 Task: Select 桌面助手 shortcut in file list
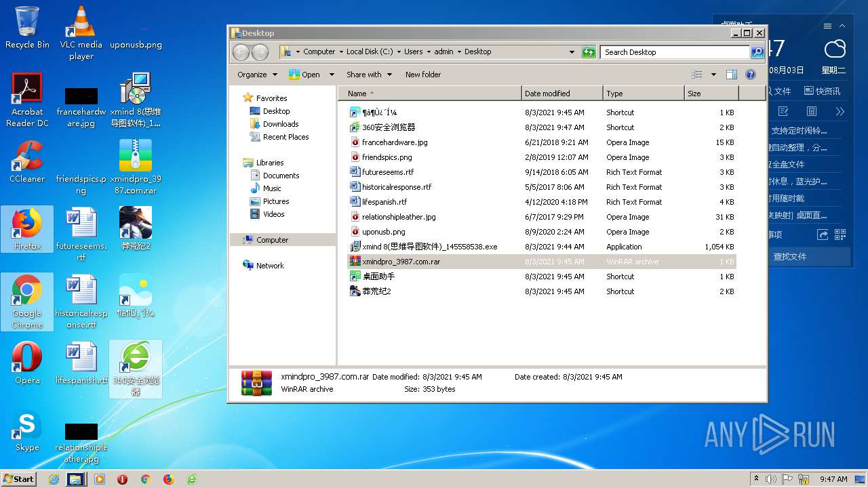tap(542, 277)
